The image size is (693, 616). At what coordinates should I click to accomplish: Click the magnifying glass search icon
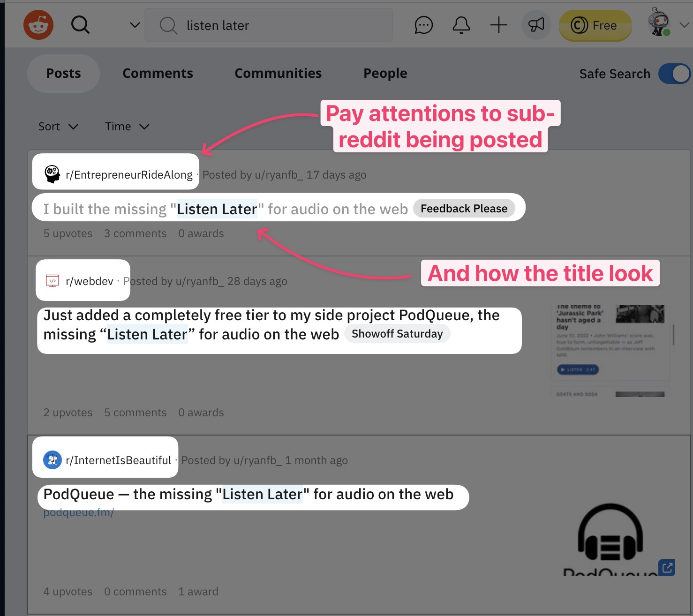pos(80,25)
